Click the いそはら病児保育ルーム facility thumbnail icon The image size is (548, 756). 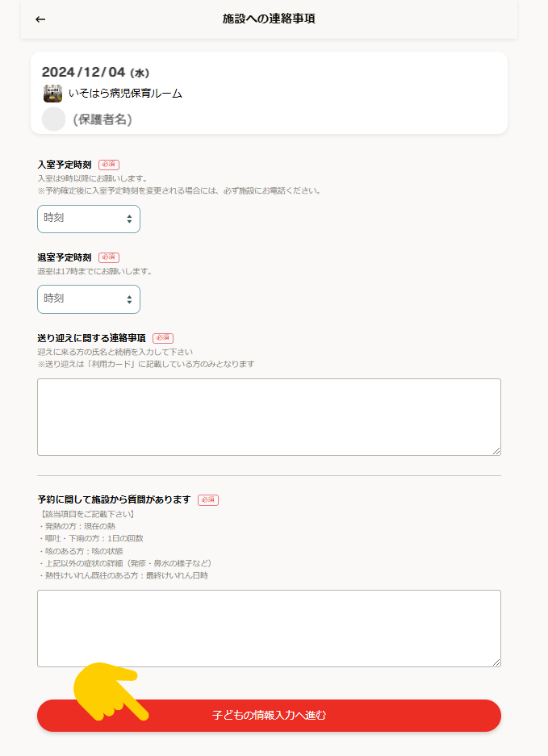52,94
